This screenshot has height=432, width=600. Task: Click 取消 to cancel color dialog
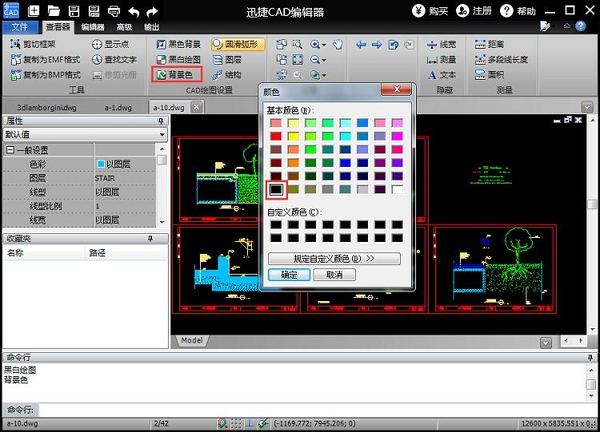334,274
